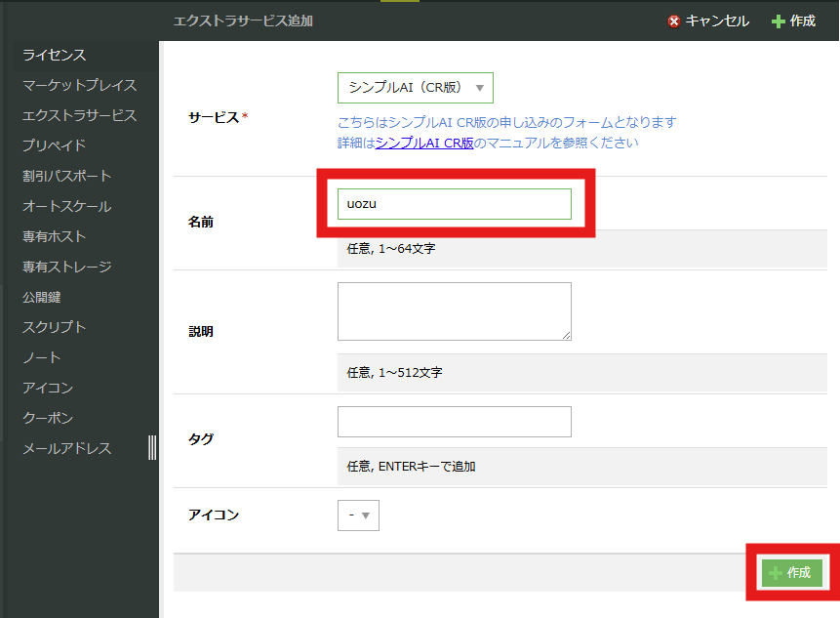Open the シンプルAI（CR版） service dropdown
840x618 pixels.
tap(415, 88)
